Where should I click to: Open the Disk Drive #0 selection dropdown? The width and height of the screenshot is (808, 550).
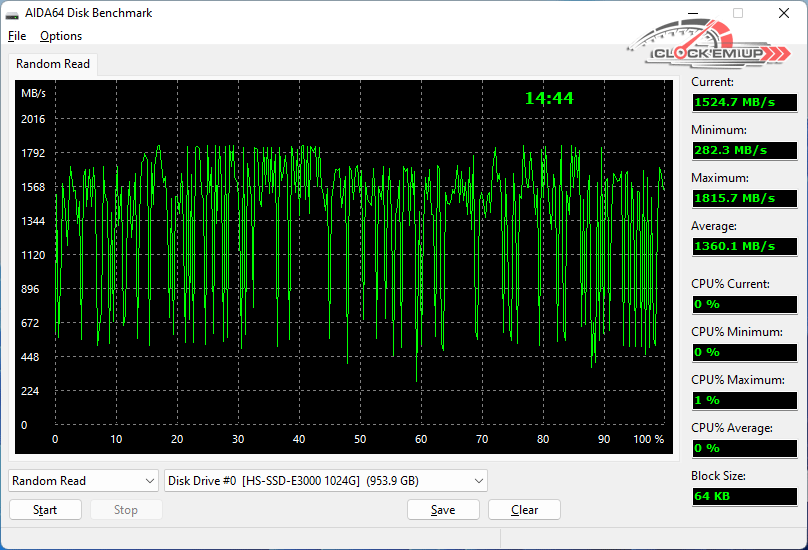coord(325,481)
